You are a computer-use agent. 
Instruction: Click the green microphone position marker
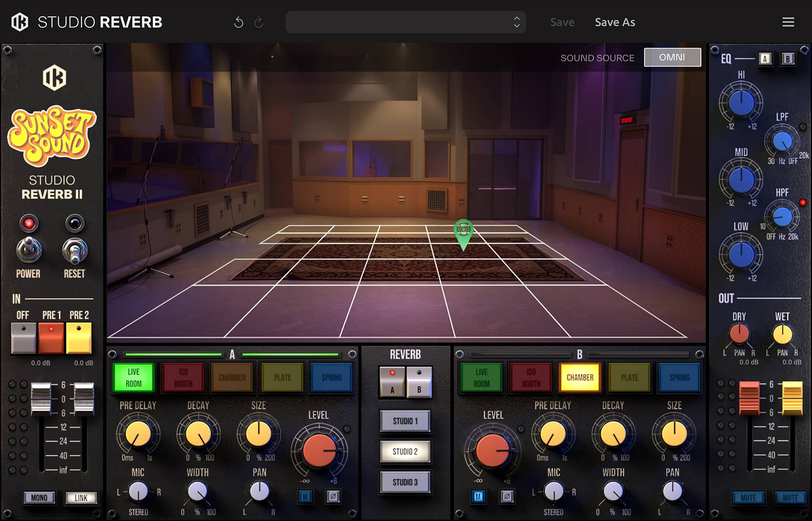(x=463, y=232)
